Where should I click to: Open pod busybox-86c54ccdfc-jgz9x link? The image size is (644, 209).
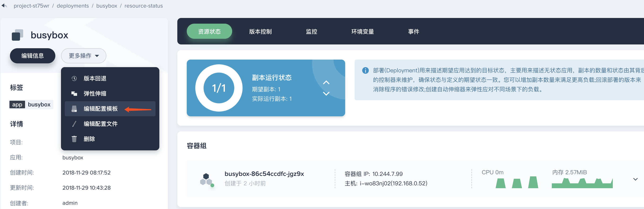264,174
